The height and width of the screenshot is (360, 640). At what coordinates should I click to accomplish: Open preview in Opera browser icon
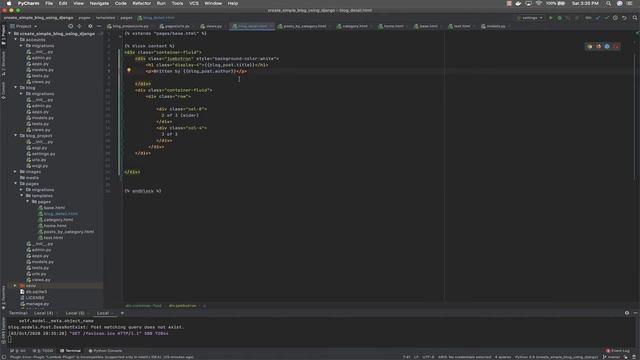(x=616, y=47)
